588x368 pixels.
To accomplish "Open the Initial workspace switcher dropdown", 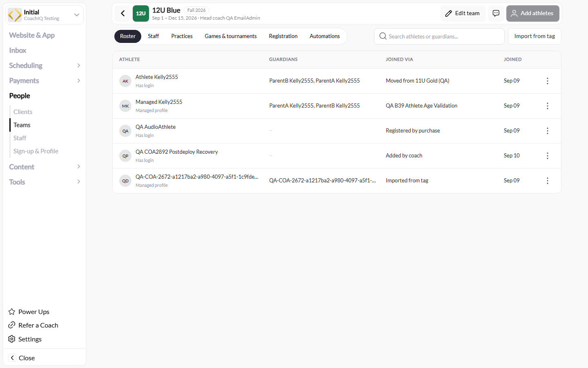I will (x=45, y=15).
